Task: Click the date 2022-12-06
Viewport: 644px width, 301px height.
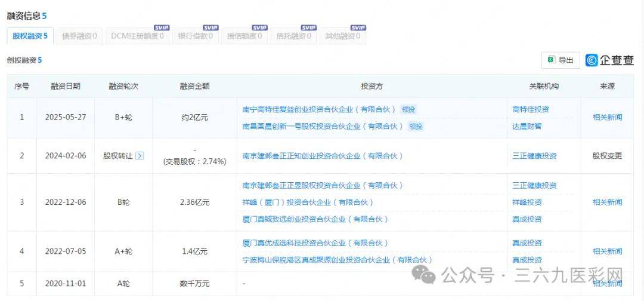Action: [66, 202]
